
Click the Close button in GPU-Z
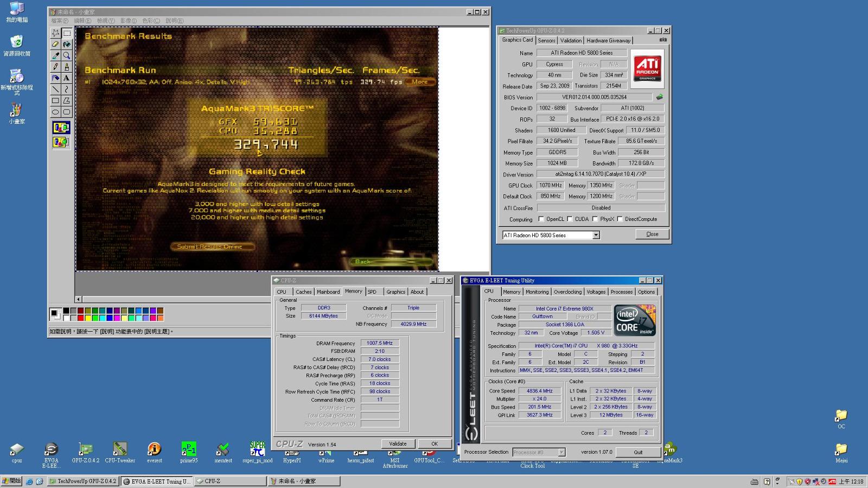pos(652,235)
